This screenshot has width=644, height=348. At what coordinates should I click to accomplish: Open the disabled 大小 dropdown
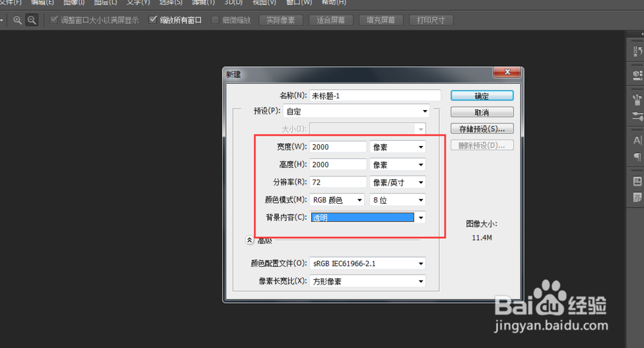368,129
